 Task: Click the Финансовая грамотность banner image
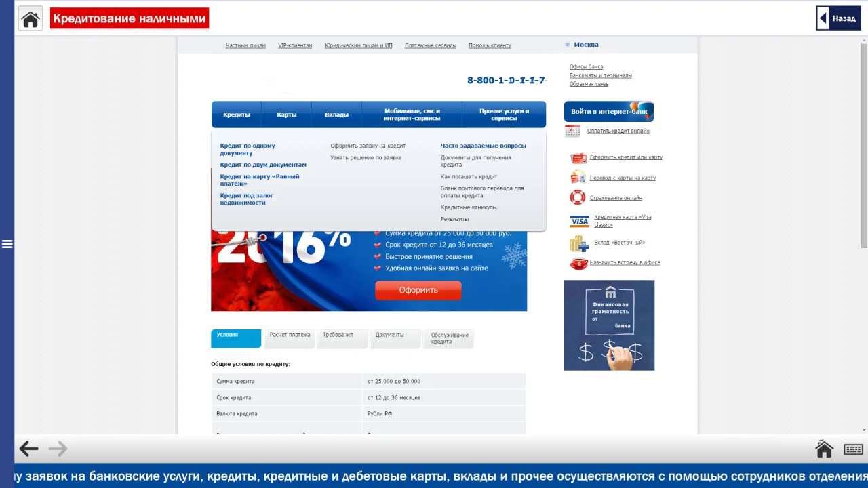tap(609, 325)
